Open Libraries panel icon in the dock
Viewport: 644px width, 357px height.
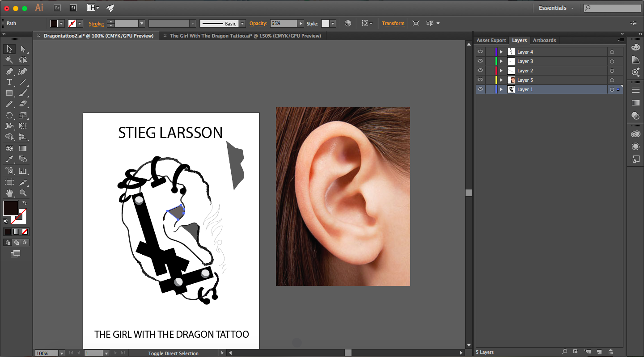[x=636, y=134]
